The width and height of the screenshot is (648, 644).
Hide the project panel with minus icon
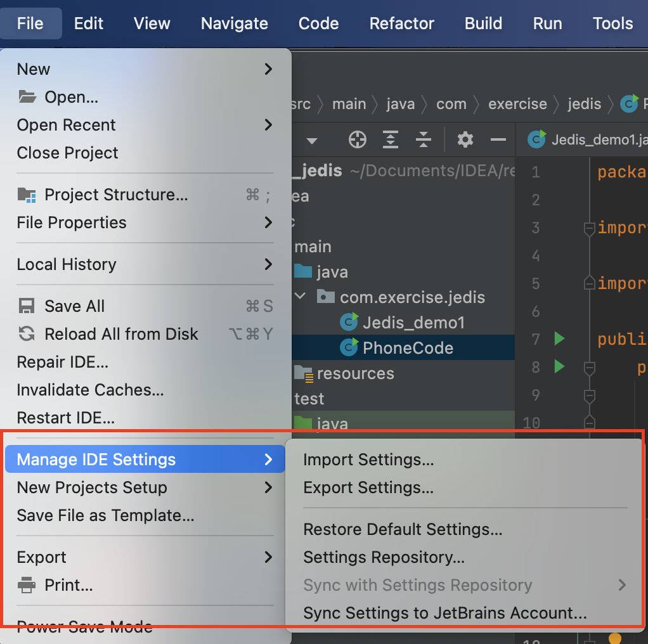pos(498,139)
